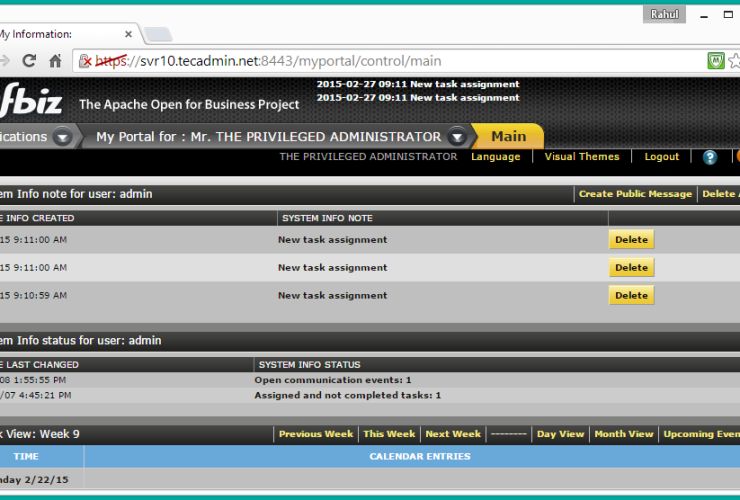This screenshot has height=500, width=740.
Task: Click Create Public Message
Action: 635,194
